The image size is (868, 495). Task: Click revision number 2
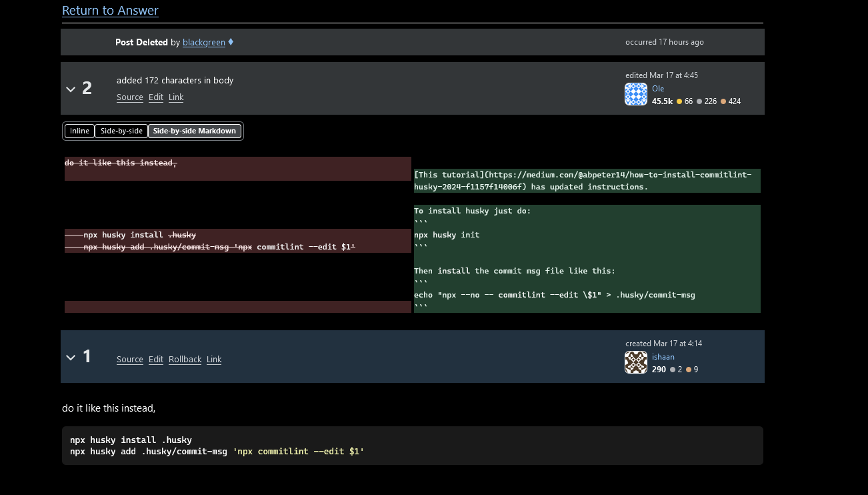coord(87,88)
